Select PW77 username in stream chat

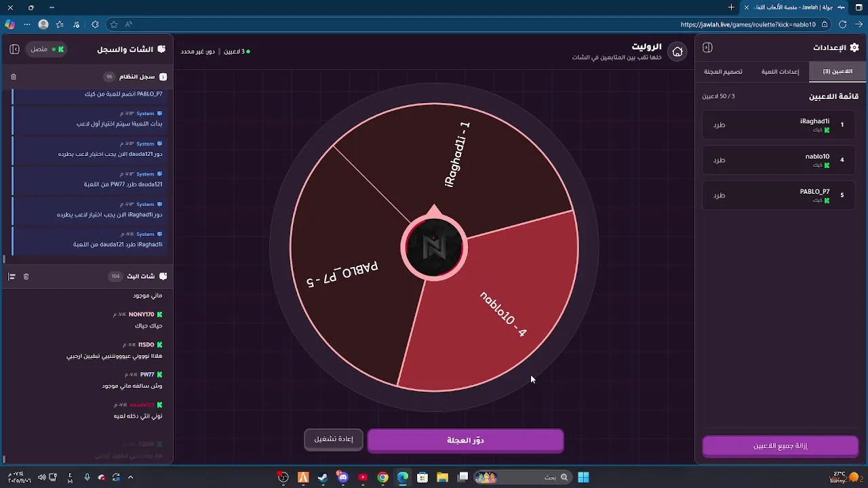147,374
